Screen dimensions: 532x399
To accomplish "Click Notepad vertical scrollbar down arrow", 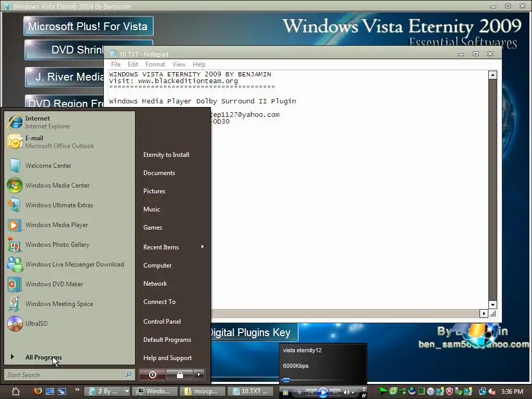I will click(493, 304).
